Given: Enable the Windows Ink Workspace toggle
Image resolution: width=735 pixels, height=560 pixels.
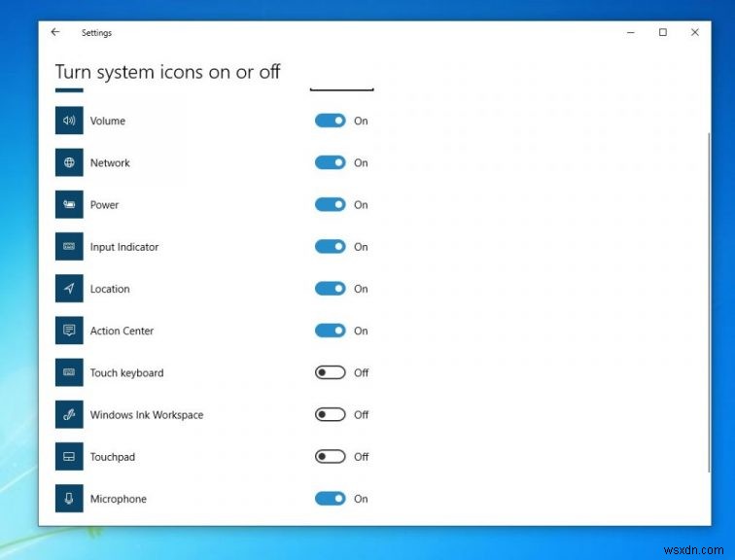Looking at the screenshot, I should pyautogui.click(x=330, y=414).
